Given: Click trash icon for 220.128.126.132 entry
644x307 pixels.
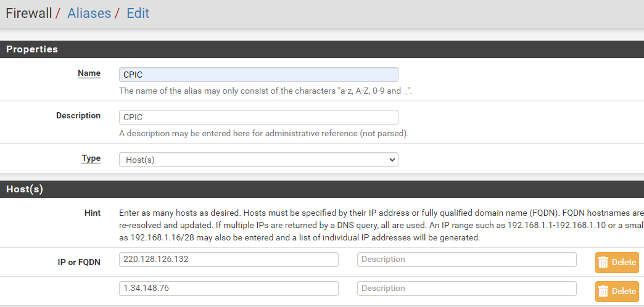Looking at the screenshot, I should (x=603, y=262).
